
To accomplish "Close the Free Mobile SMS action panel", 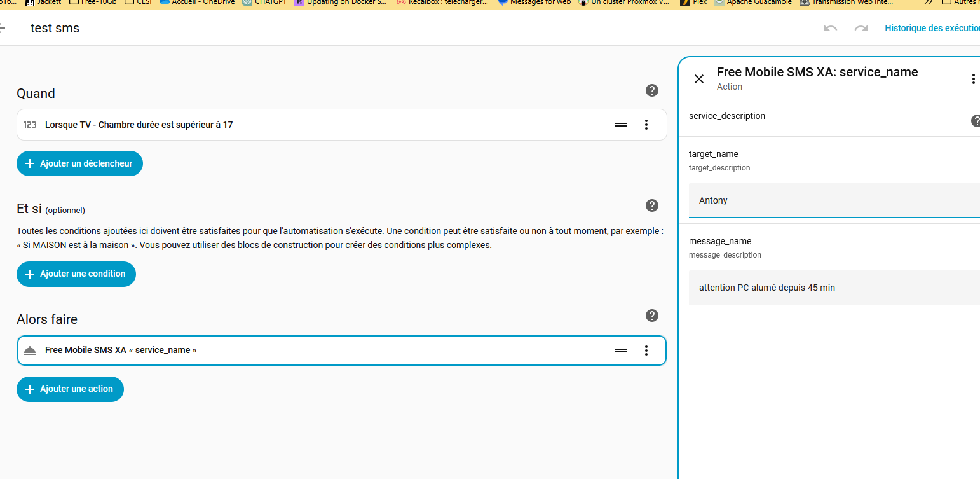I will (699, 79).
